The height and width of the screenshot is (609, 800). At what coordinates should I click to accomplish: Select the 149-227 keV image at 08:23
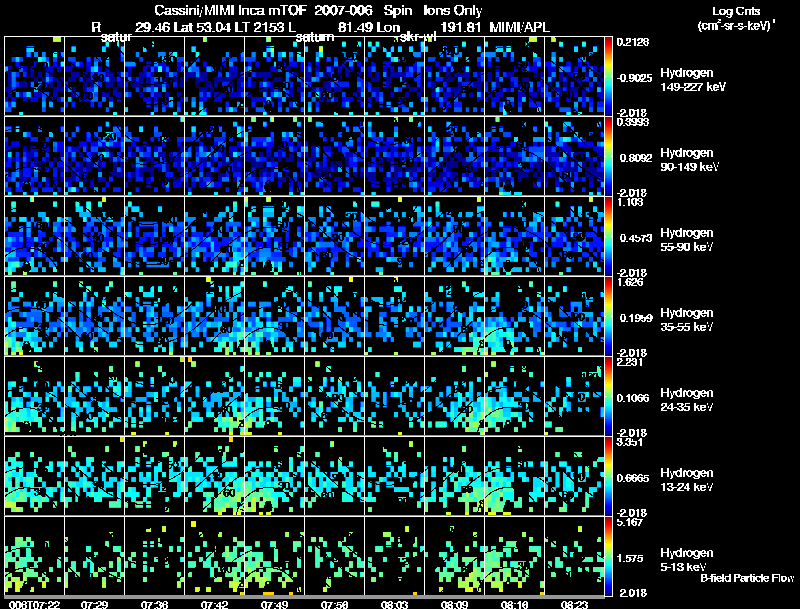coord(574,75)
